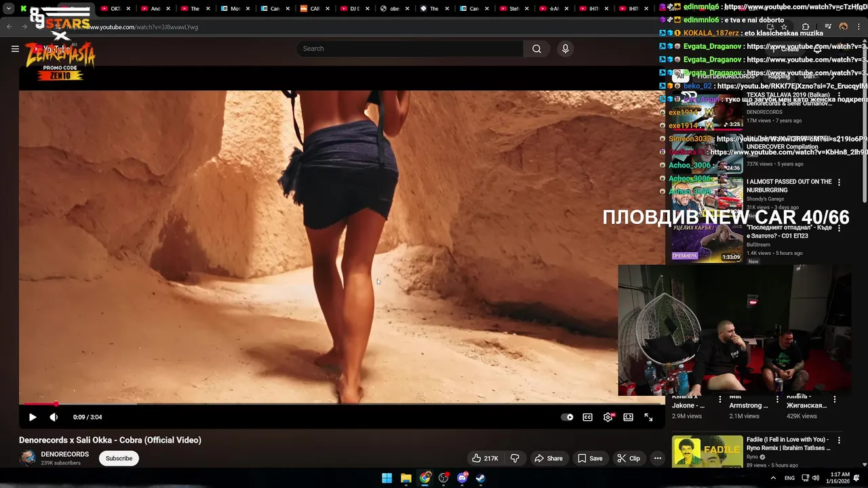Open options for the Fadile Ryno Remix
The height and width of the screenshot is (488, 868).
pos(839,440)
